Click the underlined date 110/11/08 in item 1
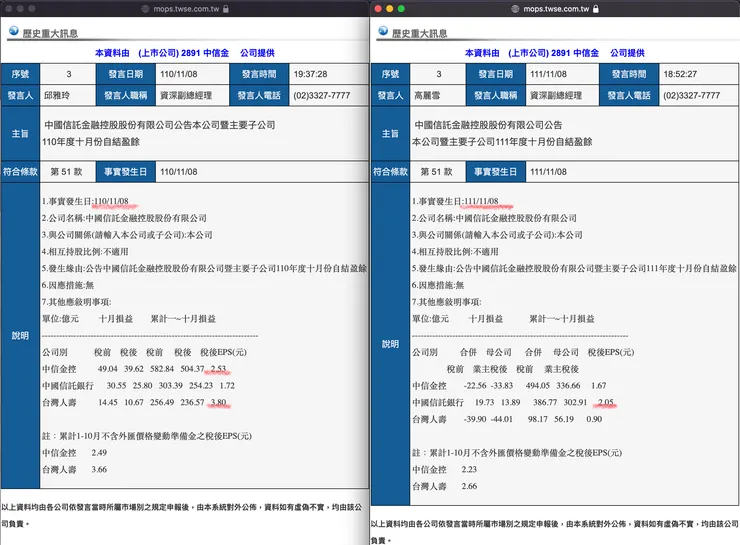The height and width of the screenshot is (545, 740). pos(111,201)
